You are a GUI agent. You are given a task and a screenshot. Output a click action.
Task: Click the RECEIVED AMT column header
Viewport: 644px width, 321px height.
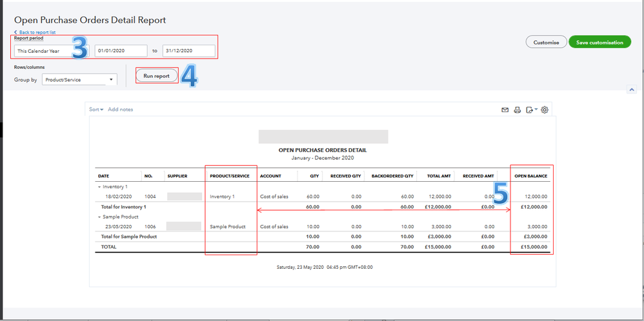(478, 176)
